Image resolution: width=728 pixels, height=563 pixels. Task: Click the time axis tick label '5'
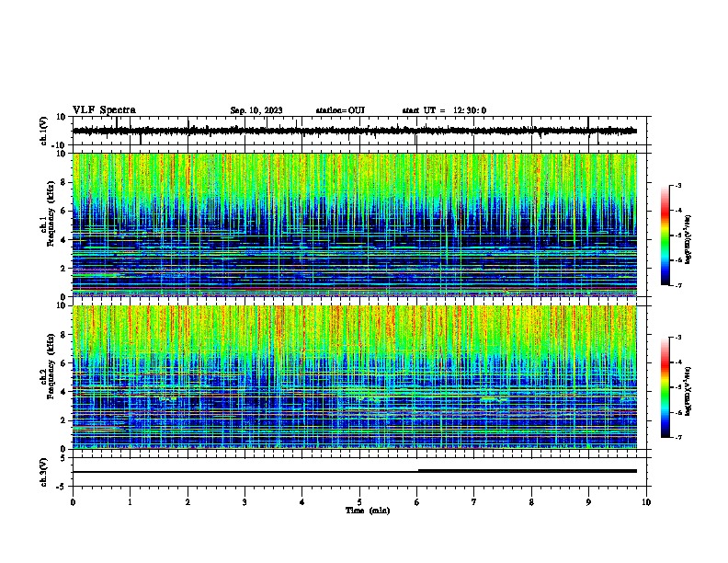click(359, 502)
